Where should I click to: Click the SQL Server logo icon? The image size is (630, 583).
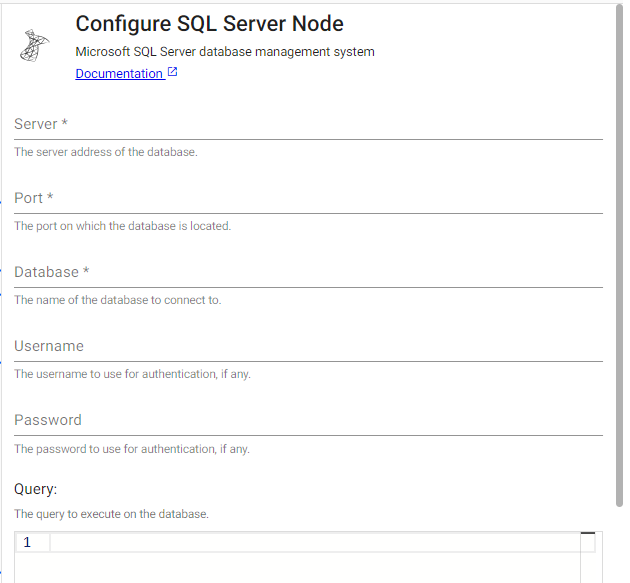pos(36,46)
